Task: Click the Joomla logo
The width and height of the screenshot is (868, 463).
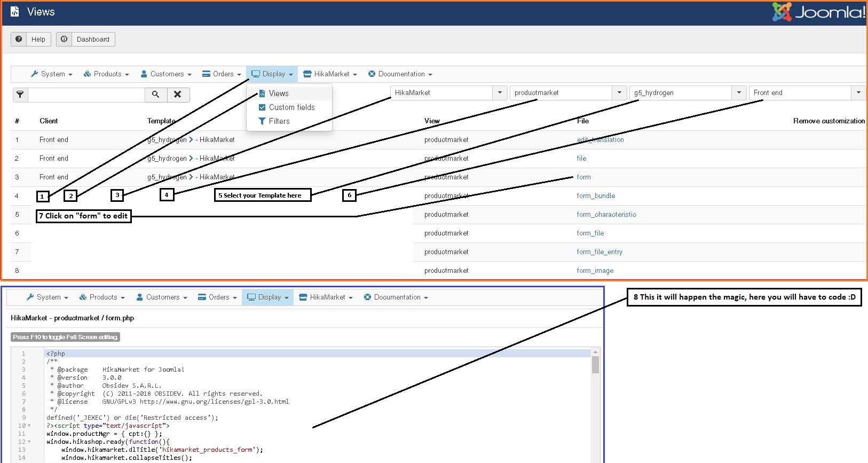Action: [819, 12]
